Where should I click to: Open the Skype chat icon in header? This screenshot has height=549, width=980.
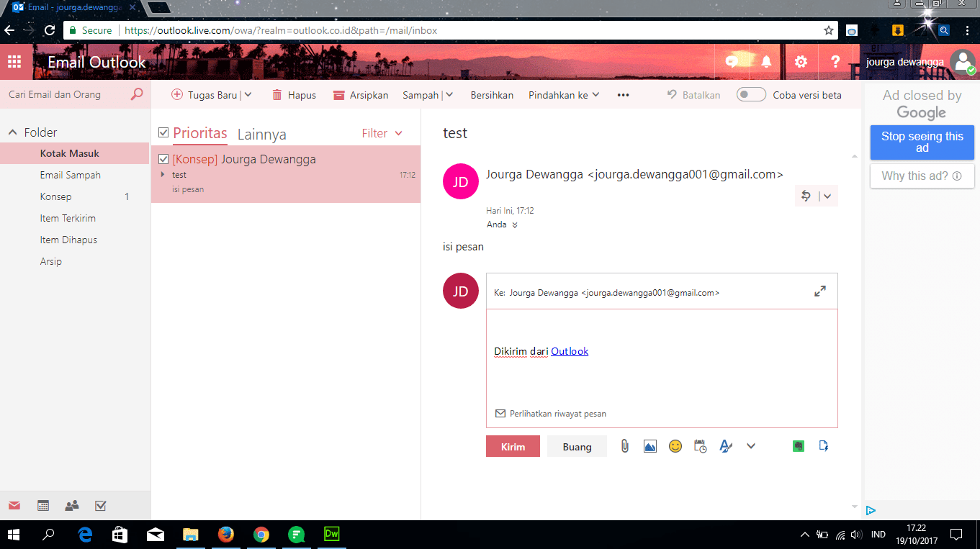[732, 62]
